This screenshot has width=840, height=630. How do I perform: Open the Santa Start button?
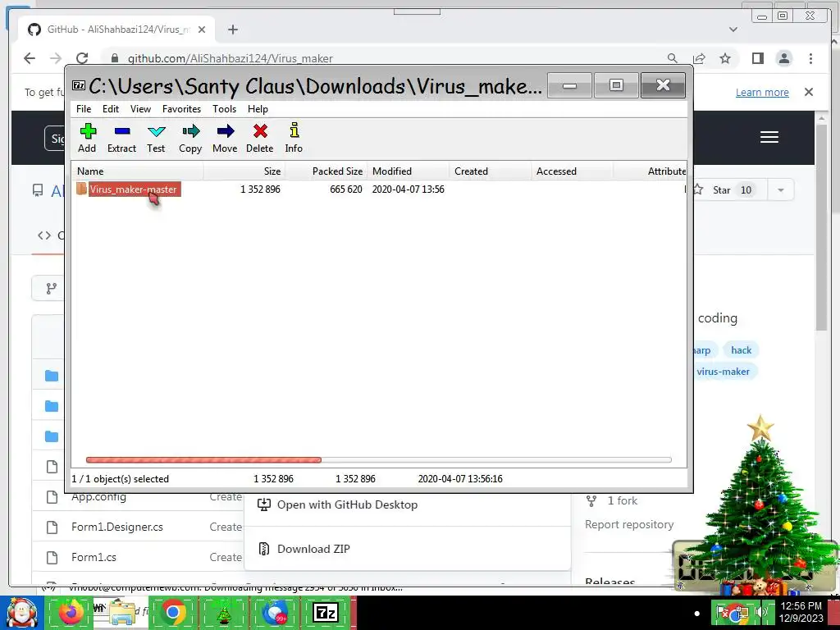tap(22, 613)
